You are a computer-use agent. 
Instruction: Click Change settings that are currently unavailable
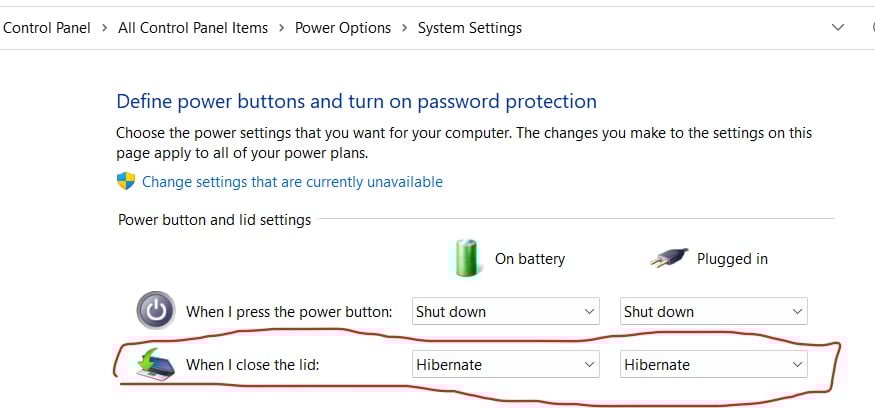click(x=292, y=182)
